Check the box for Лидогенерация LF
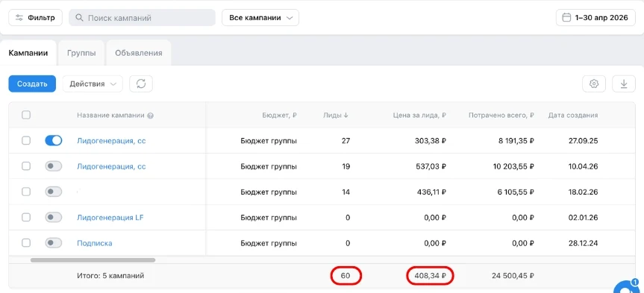The image size is (644, 293). point(26,217)
